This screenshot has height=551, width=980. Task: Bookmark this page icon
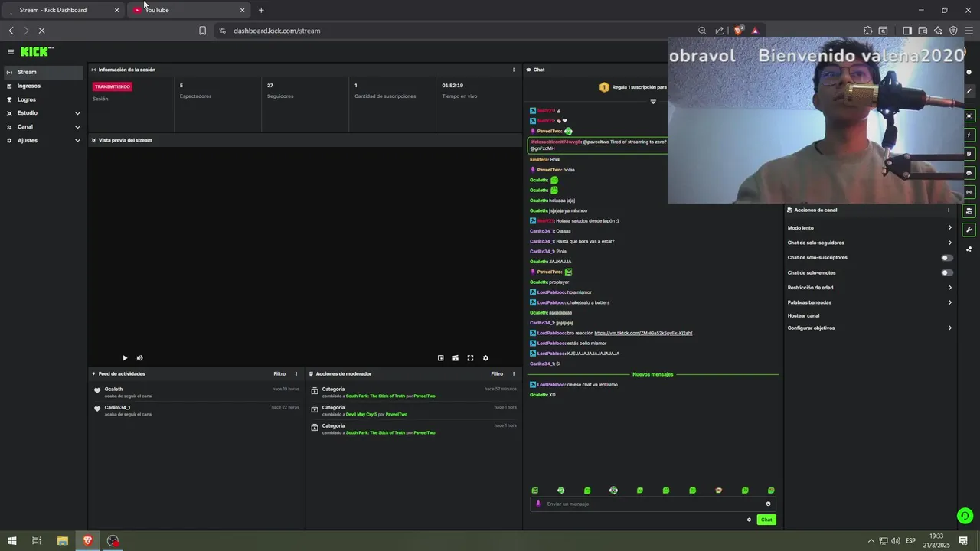[x=202, y=31]
